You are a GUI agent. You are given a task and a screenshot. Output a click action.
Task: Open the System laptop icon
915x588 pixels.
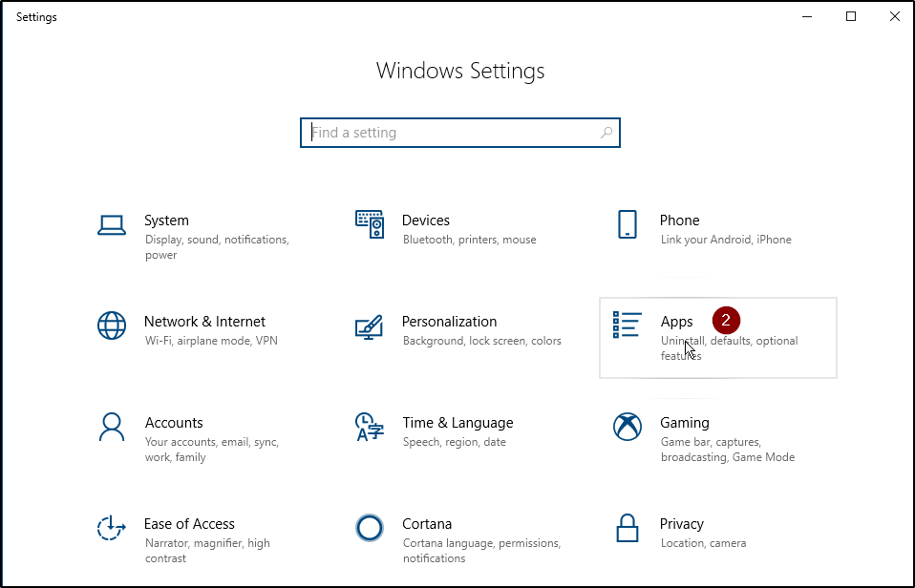pos(112,224)
